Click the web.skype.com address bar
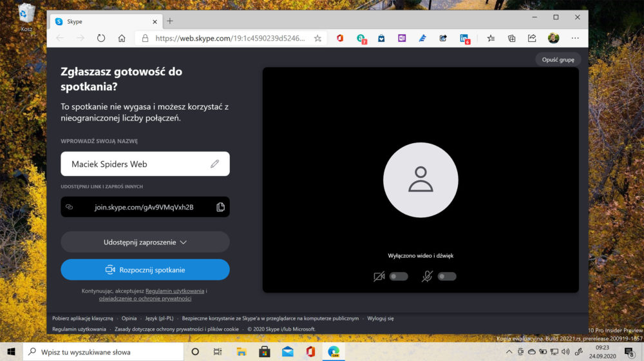 click(230, 38)
